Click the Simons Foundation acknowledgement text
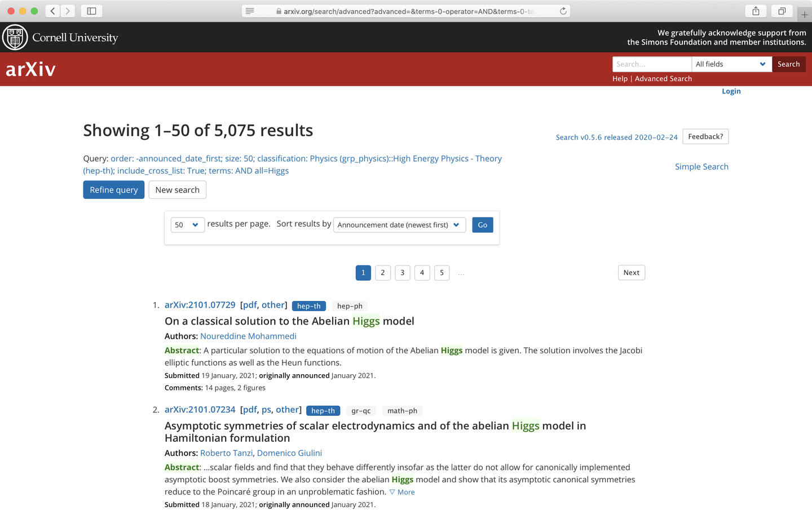Image resolution: width=812 pixels, height=510 pixels. 717,38
